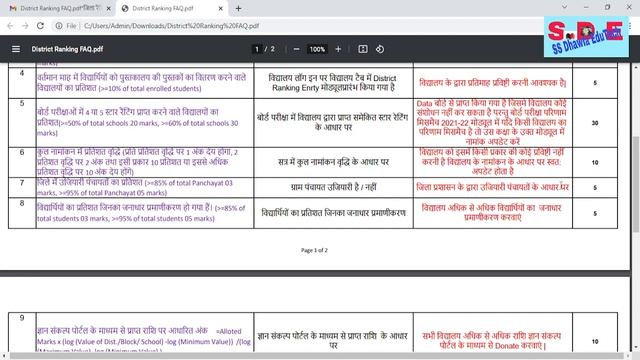Viewport: 640px width, 360px height.
Task: Minimize the browser window
Action: (x=586, y=7)
